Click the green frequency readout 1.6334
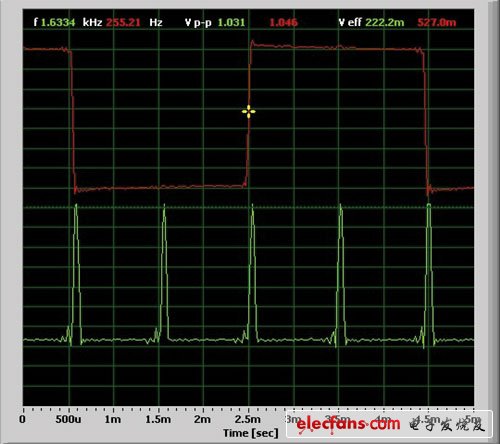Screen dimensions: 500x444 [x=58, y=22]
